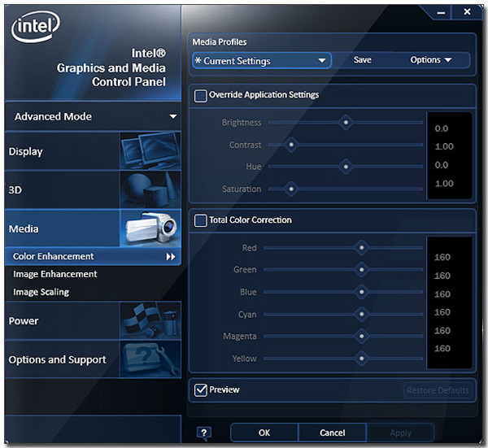Enable Total Color Correction checkbox
Image resolution: width=488 pixels, height=448 pixels.
200,220
